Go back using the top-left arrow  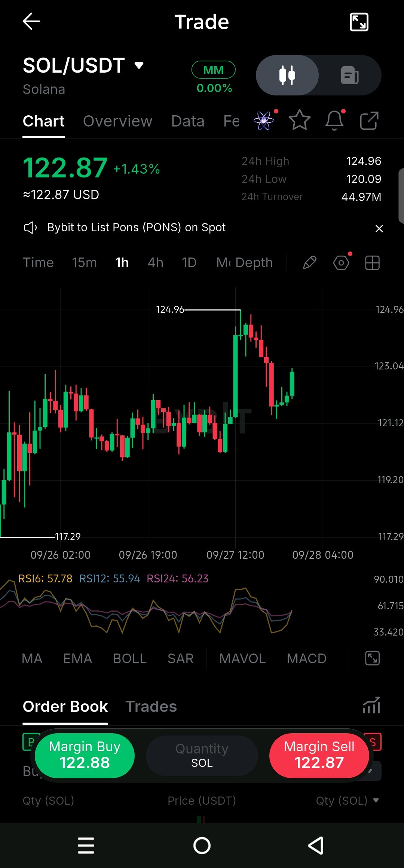pos(31,21)
